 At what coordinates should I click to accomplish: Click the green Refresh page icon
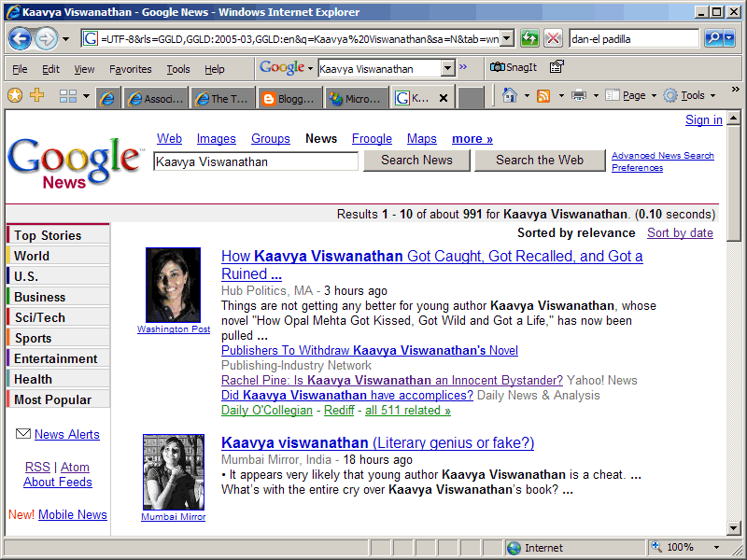pos(529,38)
